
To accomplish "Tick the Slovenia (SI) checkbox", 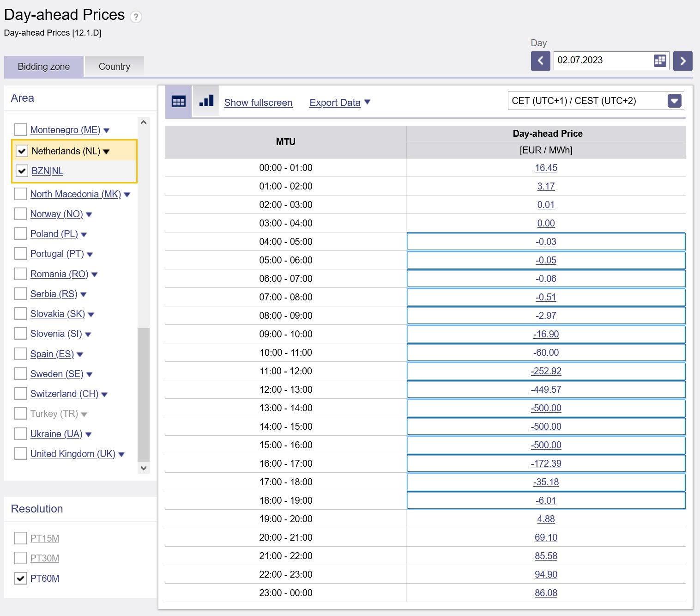I will (x=20, y=333).
